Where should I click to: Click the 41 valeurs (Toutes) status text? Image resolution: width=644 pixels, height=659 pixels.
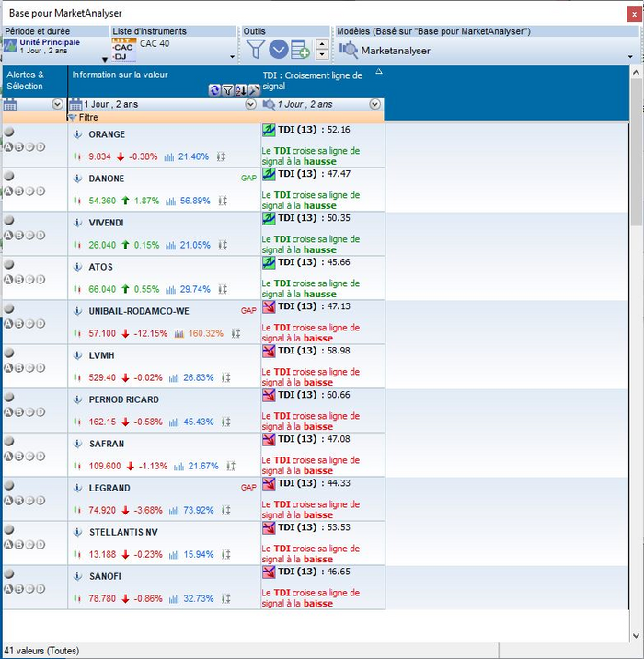(x=41, y=651)
